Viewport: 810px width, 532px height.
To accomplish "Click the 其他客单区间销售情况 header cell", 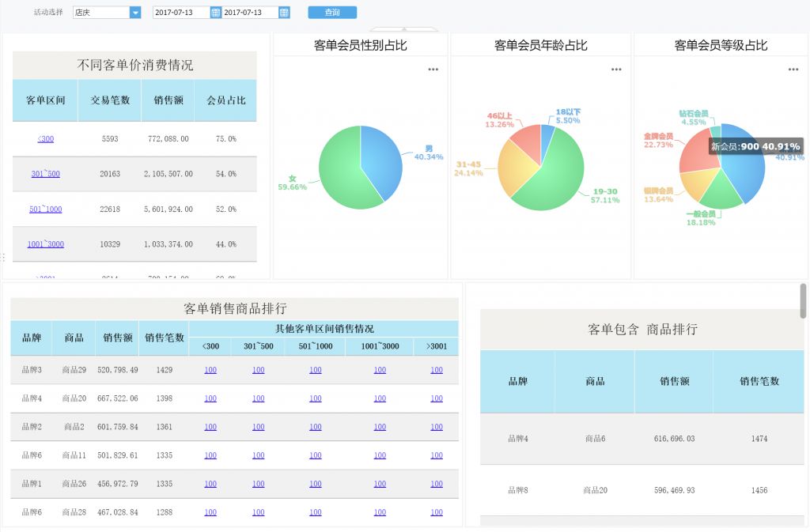I will pos(324,329).
